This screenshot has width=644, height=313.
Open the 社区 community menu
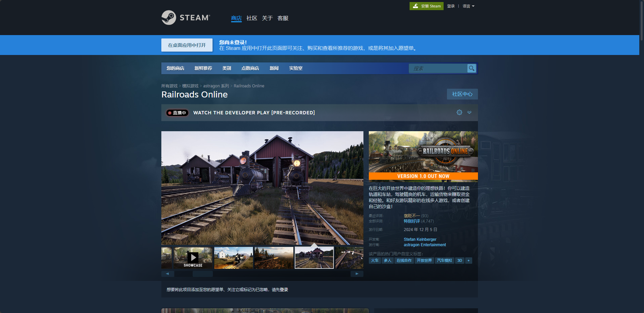pos(252,18)
